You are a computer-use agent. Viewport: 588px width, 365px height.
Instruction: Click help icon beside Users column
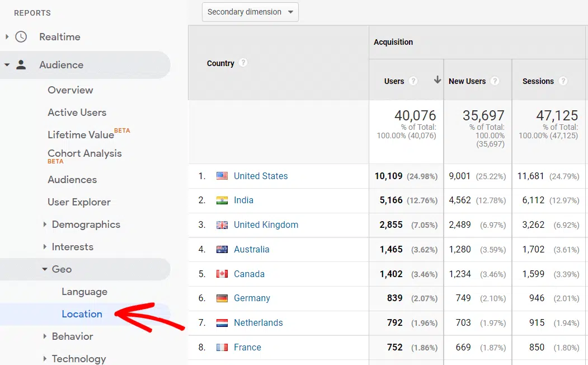point(413,81)
